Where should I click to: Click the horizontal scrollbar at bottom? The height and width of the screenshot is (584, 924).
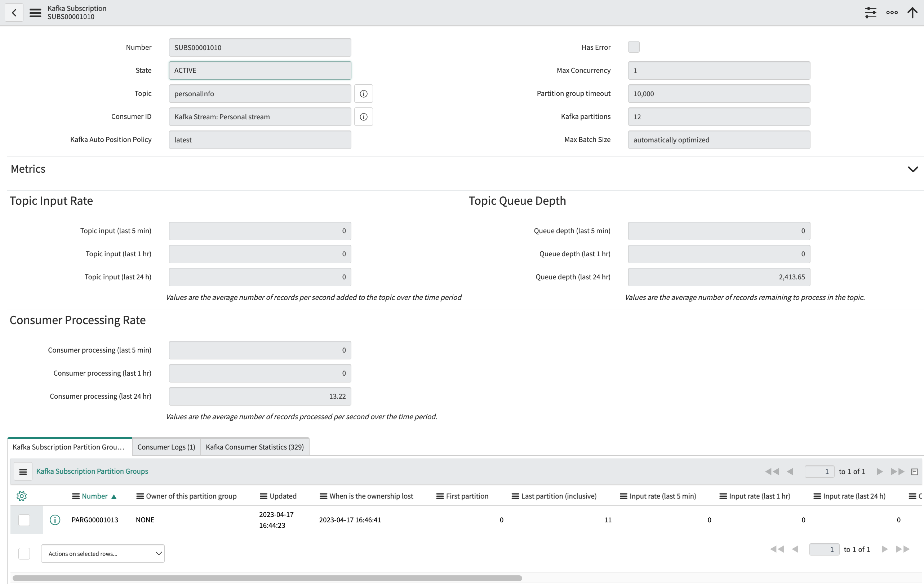tap(267, 578)
